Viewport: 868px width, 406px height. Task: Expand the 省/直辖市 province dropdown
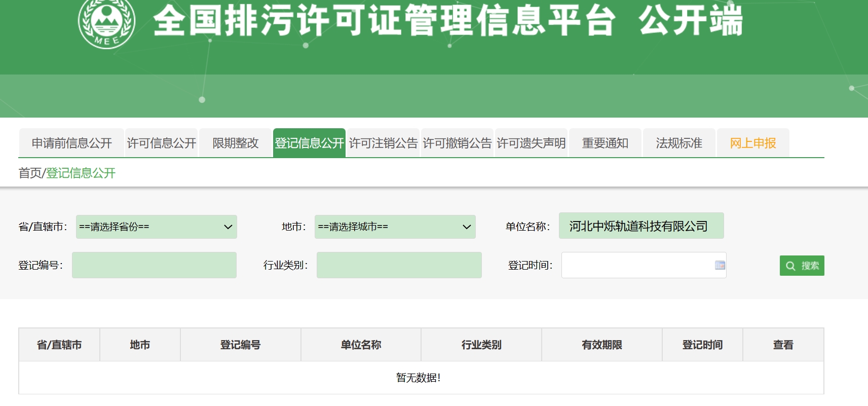pyautogui.click(x=156, y=227)
